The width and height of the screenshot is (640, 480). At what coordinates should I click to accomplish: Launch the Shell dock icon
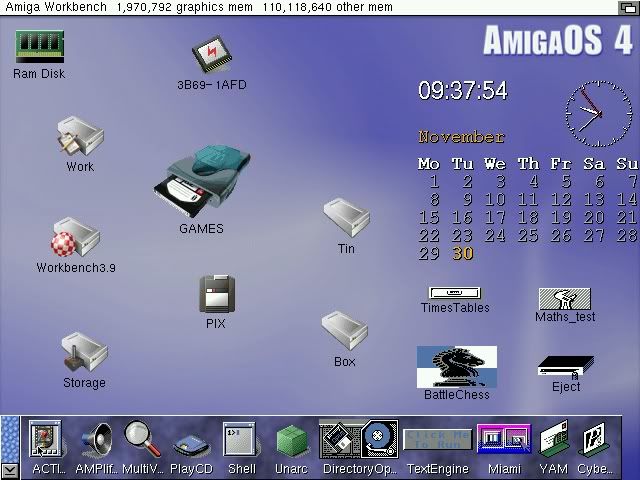tap(241, 440)
